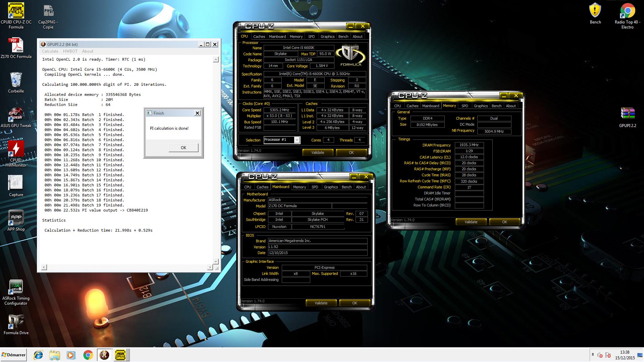Image resolution: width=644 pixels, height=362 pixels.
Task: Open Radio Top 40 - Electro shortcut
Action: coord(627,16)
